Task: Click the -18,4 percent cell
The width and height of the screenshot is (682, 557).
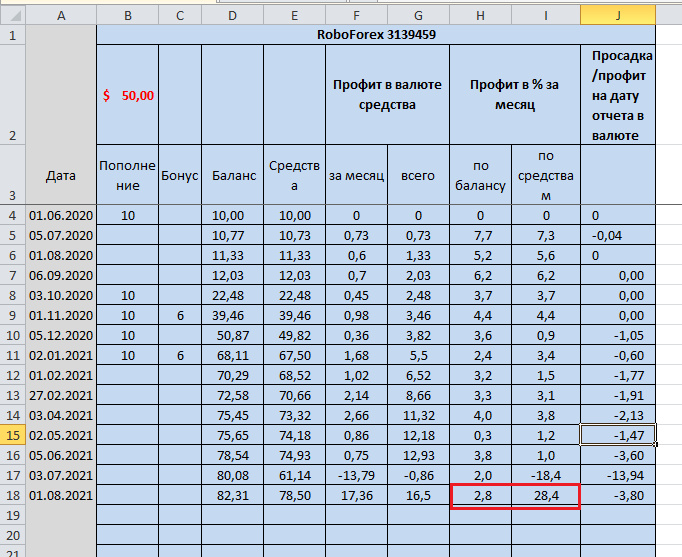Action: coord(546,475)
